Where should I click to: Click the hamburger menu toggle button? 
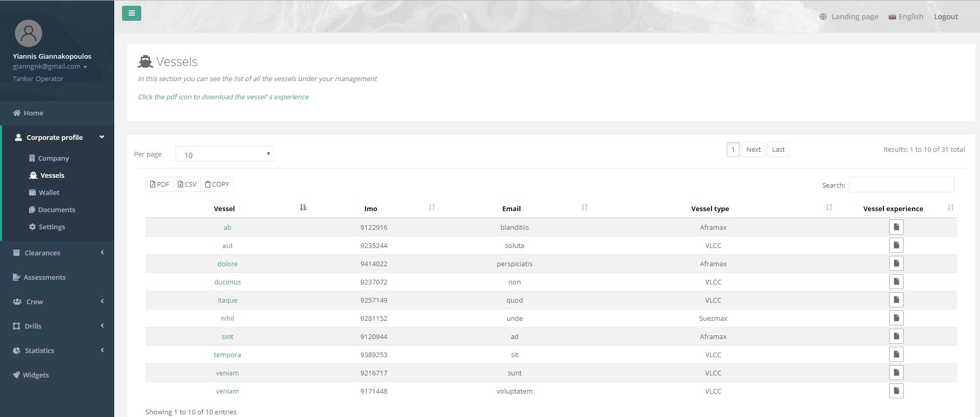(x=131, y=13)
